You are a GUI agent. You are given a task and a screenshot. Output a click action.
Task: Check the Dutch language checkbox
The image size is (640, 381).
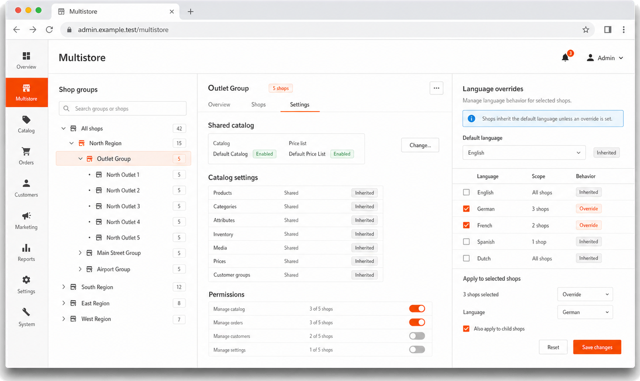point(466,258)
